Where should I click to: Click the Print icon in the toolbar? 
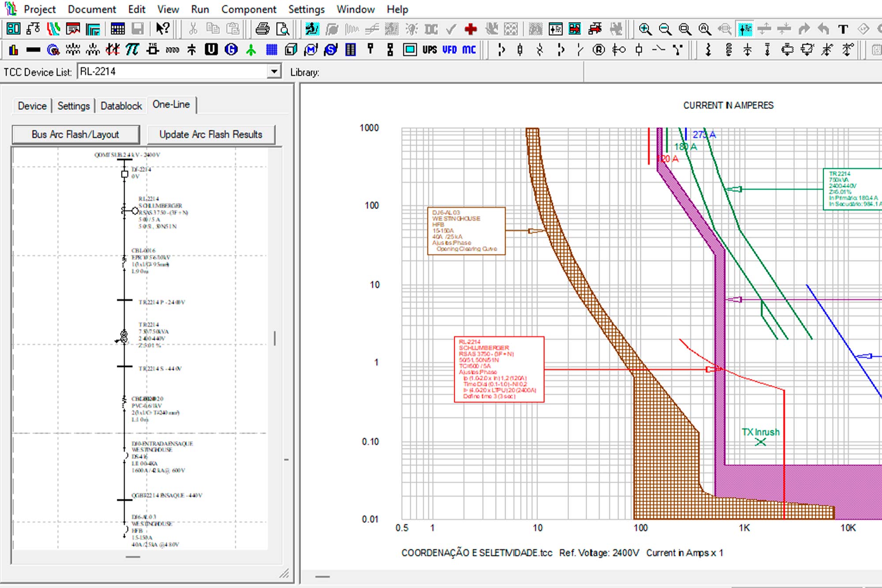[262, 29]
